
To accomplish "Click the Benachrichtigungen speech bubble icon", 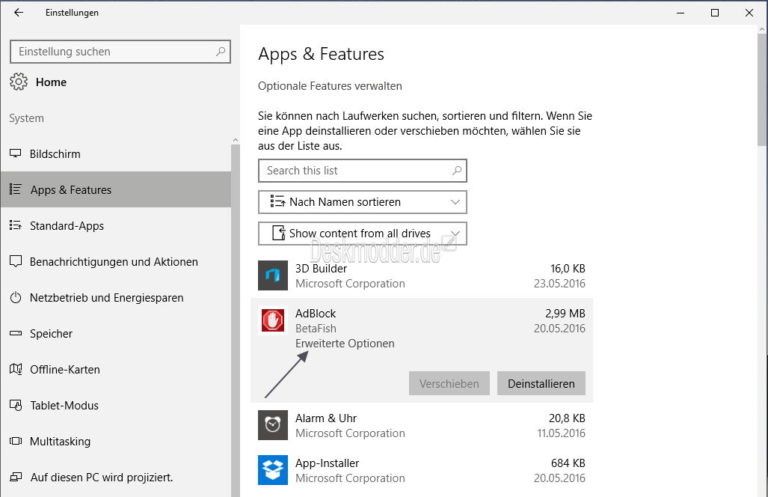I will pyautogui.click(x=16, y=261).
